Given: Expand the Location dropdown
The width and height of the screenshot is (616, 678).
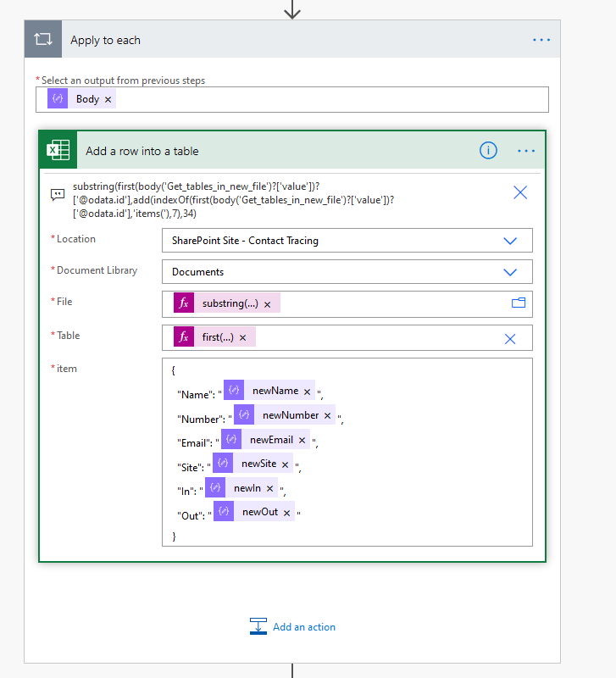Looking at the screenshot, I should click(x=510, y=241).
